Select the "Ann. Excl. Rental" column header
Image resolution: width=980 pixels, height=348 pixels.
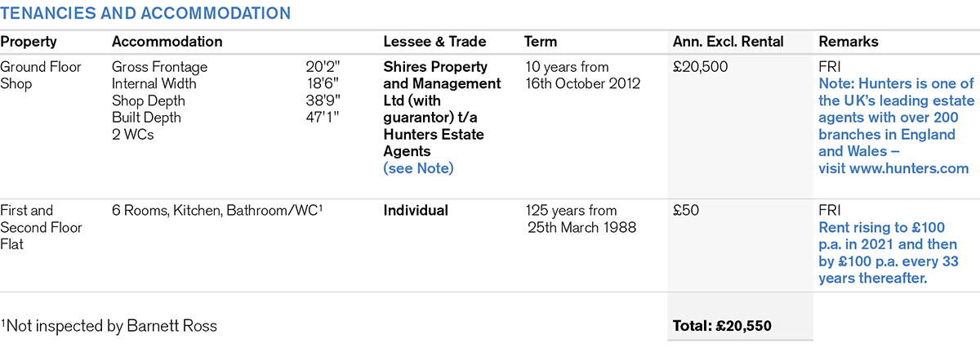pyautogui.click(x=728, y=42)
